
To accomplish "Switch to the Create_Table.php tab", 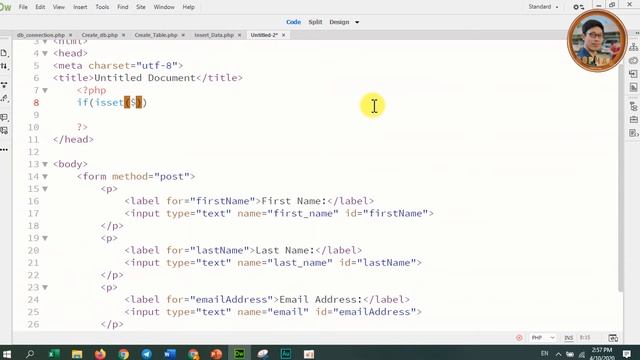I will pos(156,35).
